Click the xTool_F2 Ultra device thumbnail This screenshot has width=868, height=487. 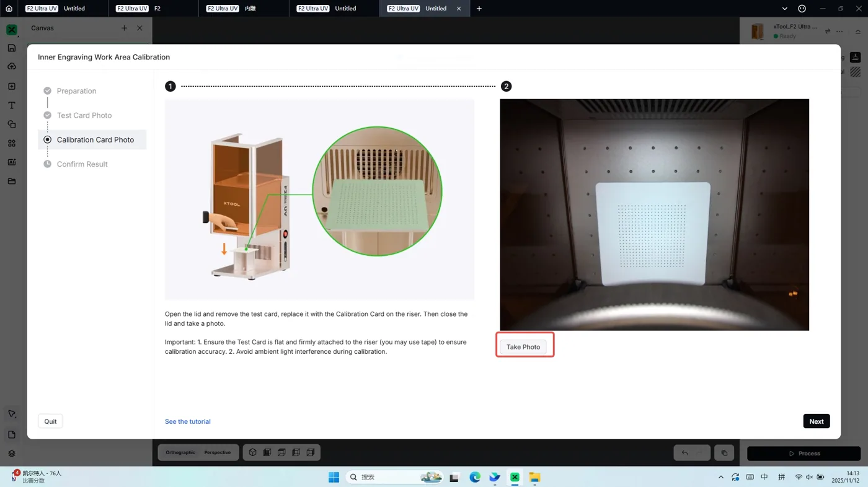click(x=757, y=32)
